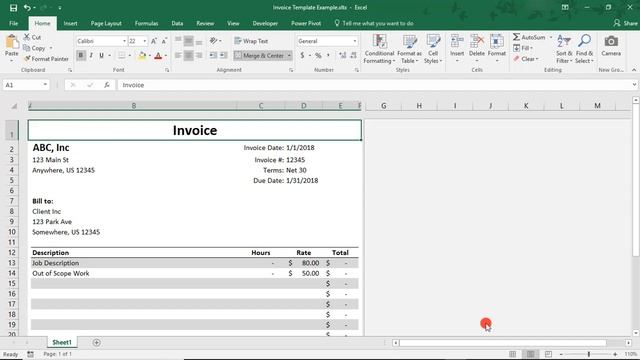Viewport: 640px width, 360px height.
Task: Click the Font Color red A icon
Action: [158, 56]
